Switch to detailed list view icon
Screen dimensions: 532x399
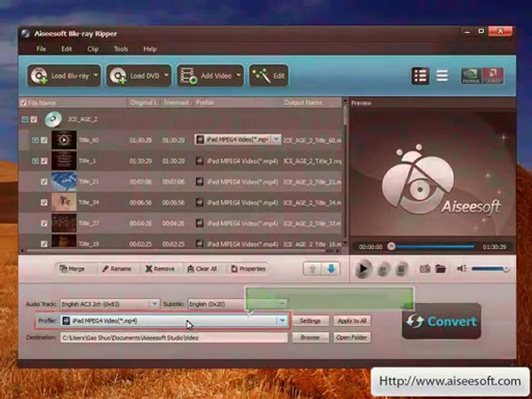(421, 76)
